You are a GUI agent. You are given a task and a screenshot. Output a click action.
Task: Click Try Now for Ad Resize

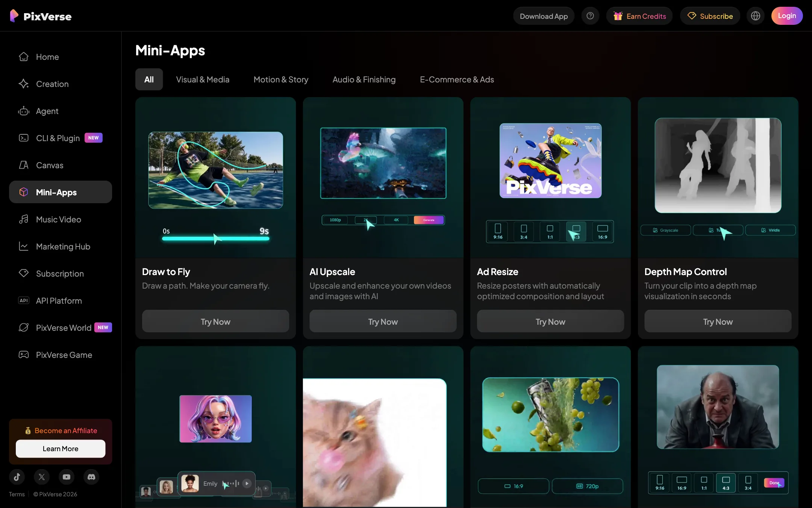pos(550,322)
